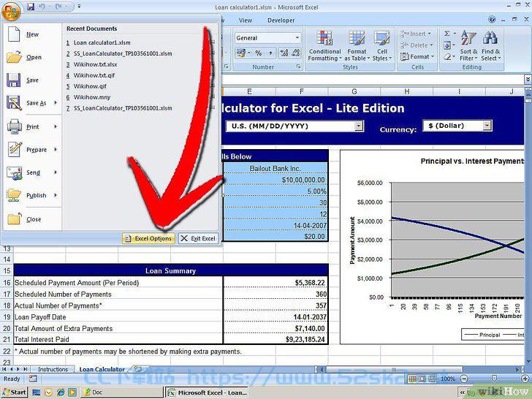Click the AutoSum sigma icon
The width and height of the screenshot is (532, 399).
coord(447,34)
